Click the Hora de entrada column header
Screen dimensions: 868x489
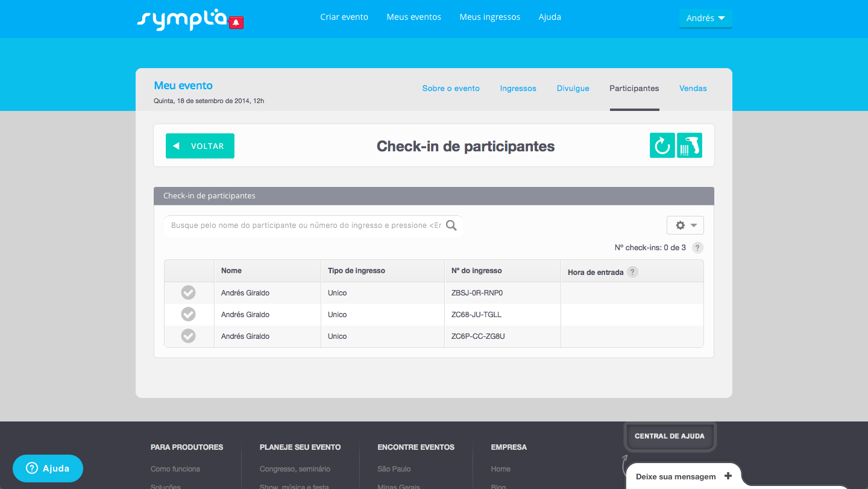click(x=632, y=272)
